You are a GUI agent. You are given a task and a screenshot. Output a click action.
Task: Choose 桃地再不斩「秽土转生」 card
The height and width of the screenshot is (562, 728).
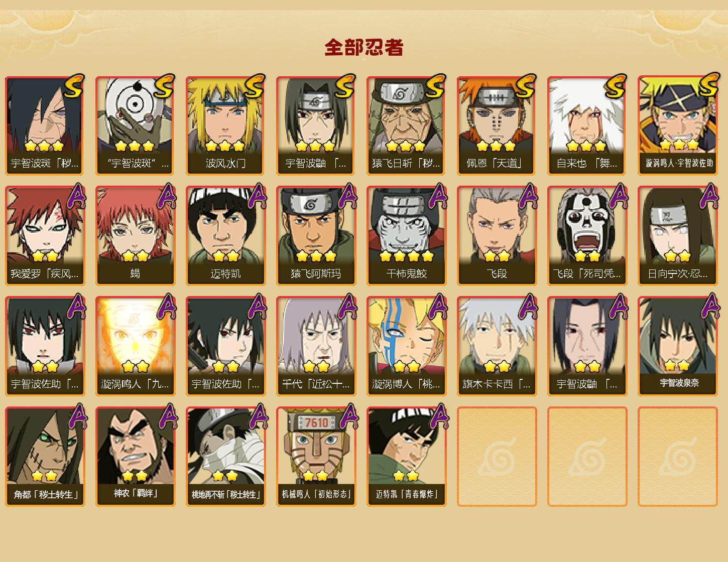coord(225,457)
